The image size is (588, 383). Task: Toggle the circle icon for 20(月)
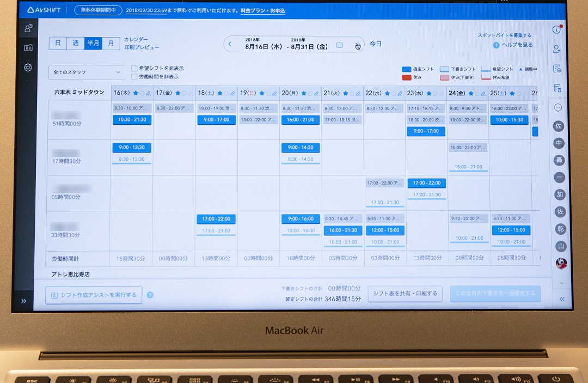[x=310, y=93]
